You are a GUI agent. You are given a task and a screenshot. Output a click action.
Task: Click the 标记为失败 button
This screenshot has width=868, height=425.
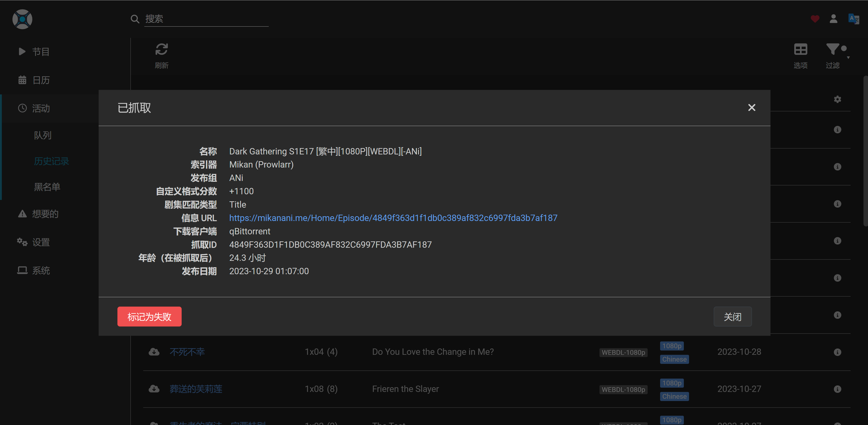coord(149,316)
